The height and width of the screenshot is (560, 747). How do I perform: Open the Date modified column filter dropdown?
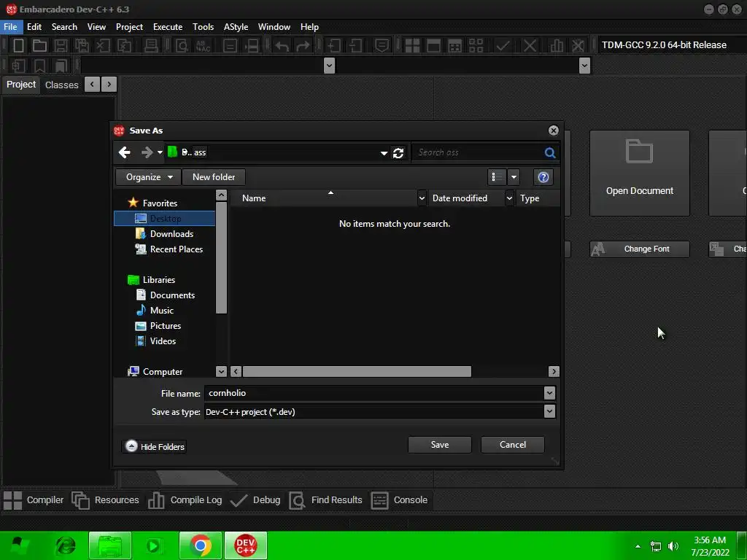[509, 198]
